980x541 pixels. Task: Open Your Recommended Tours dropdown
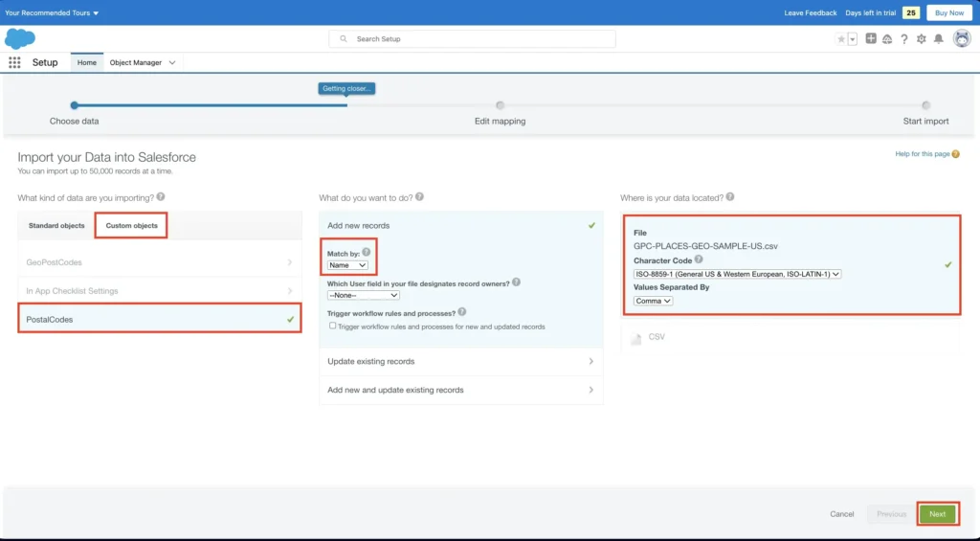(52, 13)
